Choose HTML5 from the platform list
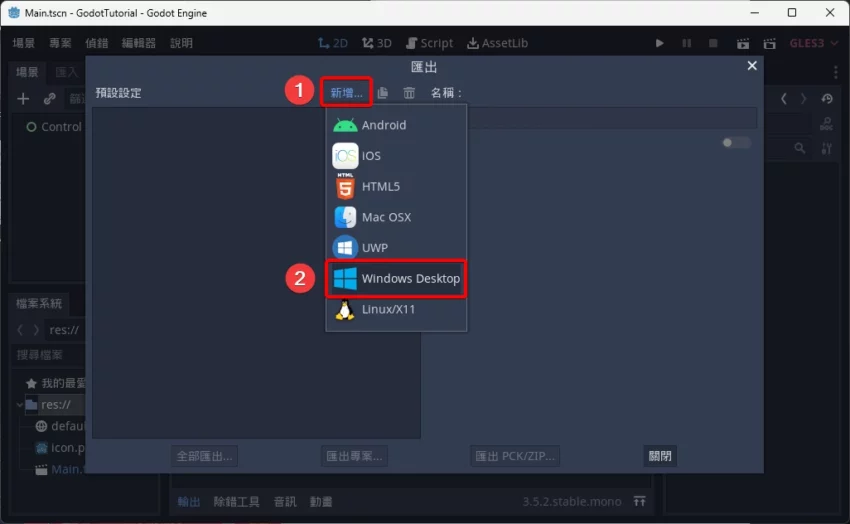Viewport: 850px width, 524px height. pos(396,186)
